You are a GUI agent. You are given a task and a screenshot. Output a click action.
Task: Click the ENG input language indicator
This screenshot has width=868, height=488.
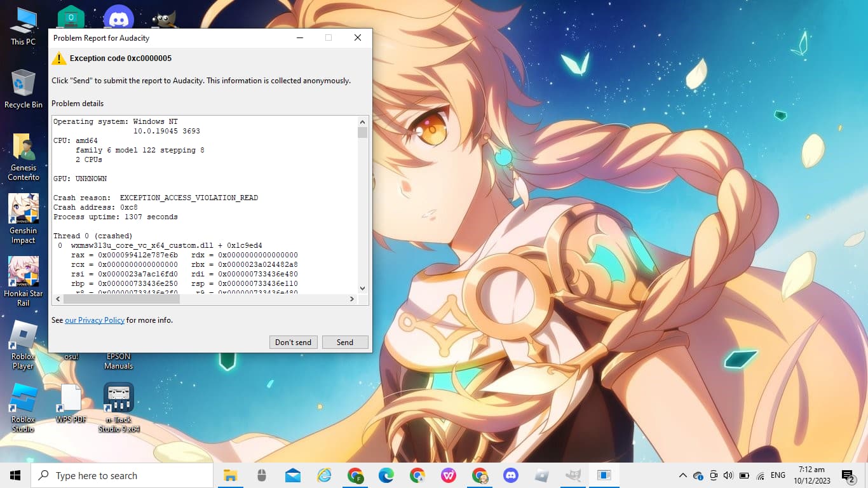778,475
